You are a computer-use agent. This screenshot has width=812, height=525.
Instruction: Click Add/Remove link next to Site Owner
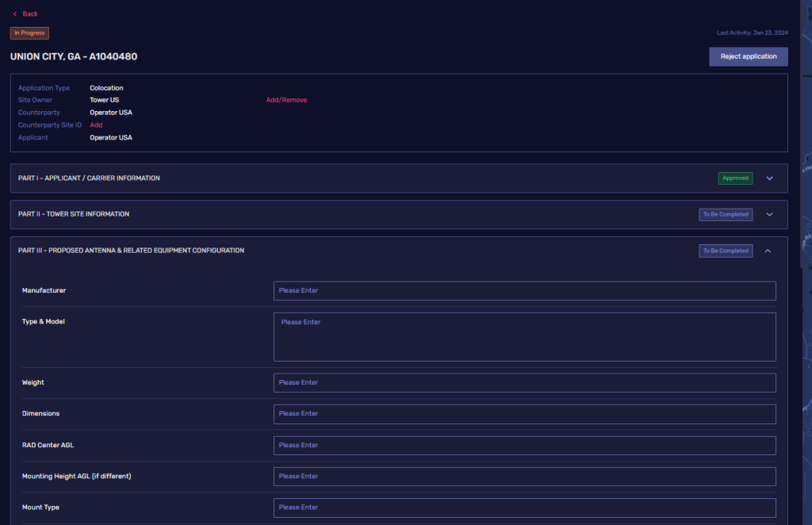coord(286,100)
